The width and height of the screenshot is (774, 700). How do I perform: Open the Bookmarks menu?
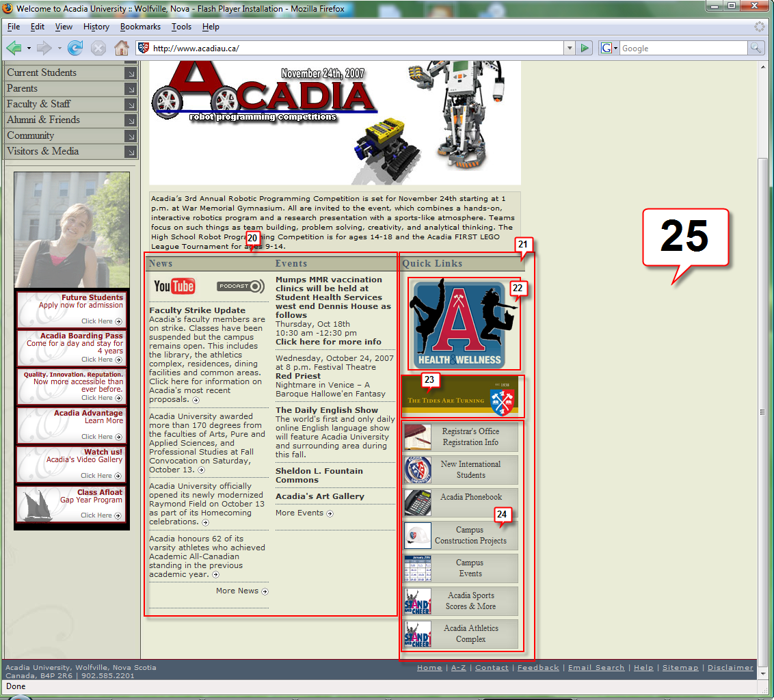click(x=140, y=27)
